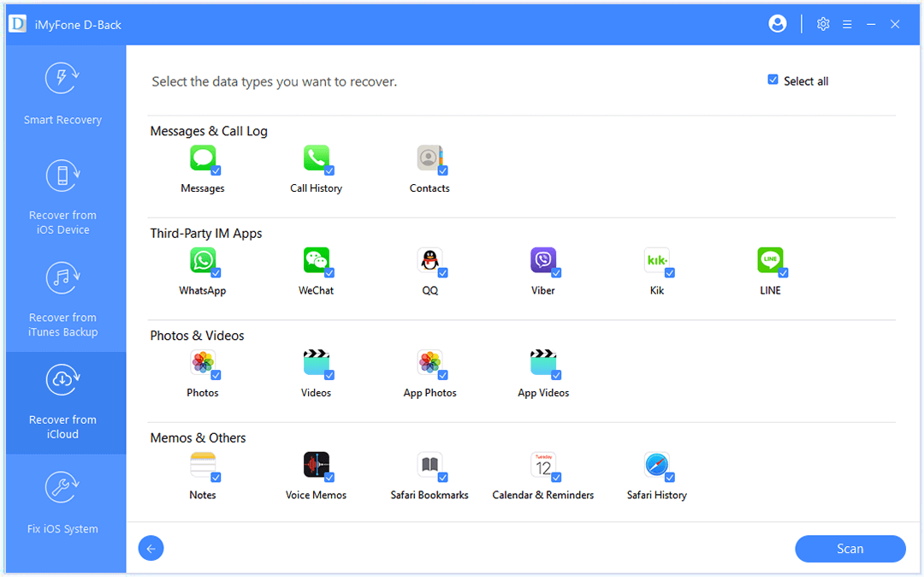Toggle the checkbox on the Notes icon
Image resolution: width=924 pixels, height=577 pixels.
point(216,477)
